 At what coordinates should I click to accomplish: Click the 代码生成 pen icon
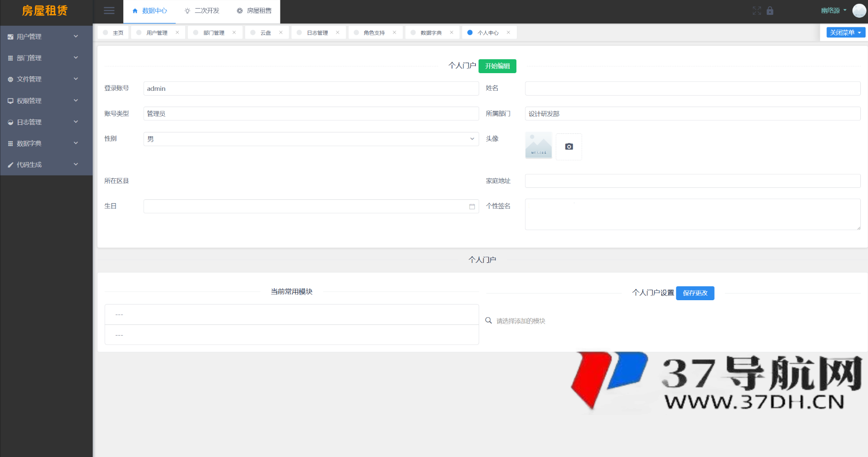pyautogui.click(x=10, y=164)
